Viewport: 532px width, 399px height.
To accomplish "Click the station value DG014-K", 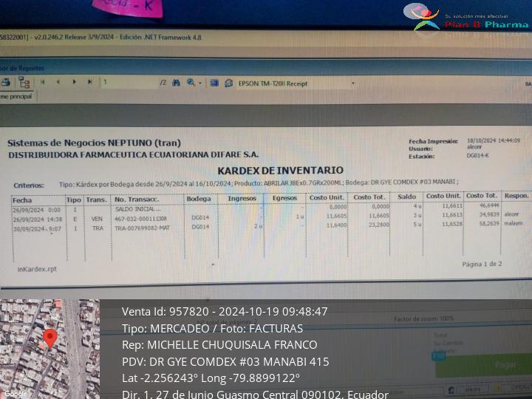I will (x=478, y=155).
